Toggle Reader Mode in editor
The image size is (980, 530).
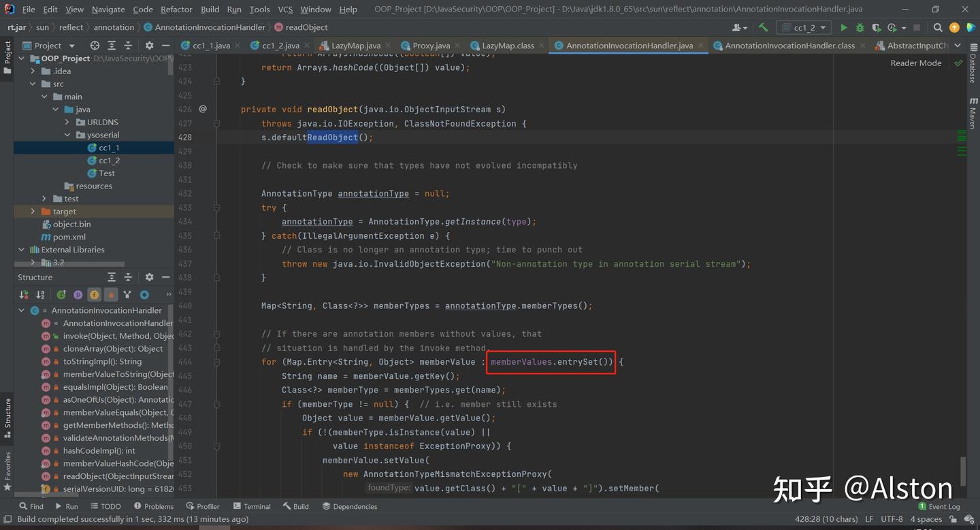[x=916, y=63]
